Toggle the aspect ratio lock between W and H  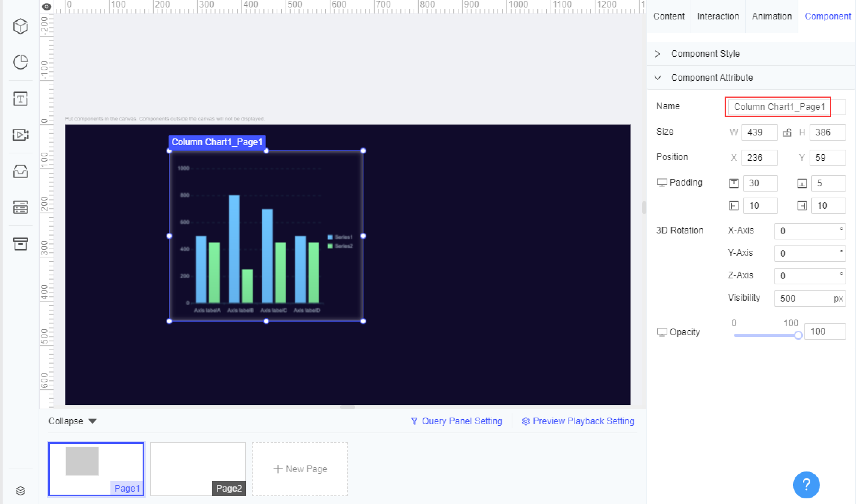tap(787, 132)
